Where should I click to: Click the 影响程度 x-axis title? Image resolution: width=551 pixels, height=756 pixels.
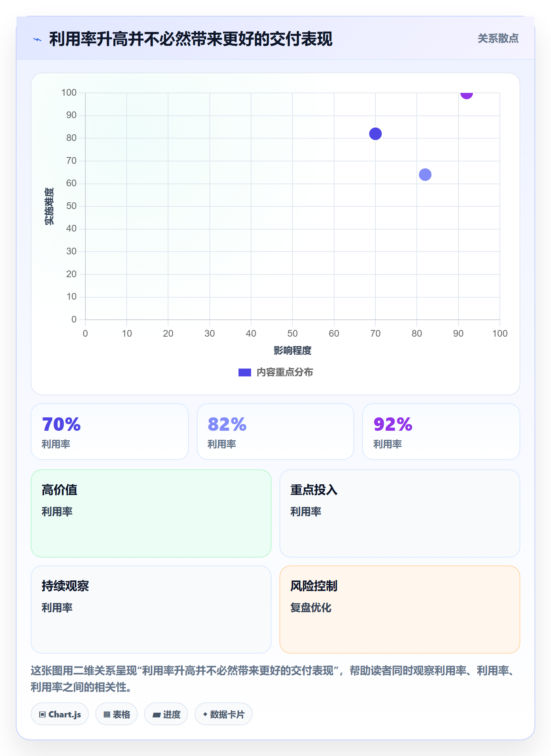click(292, 350)
